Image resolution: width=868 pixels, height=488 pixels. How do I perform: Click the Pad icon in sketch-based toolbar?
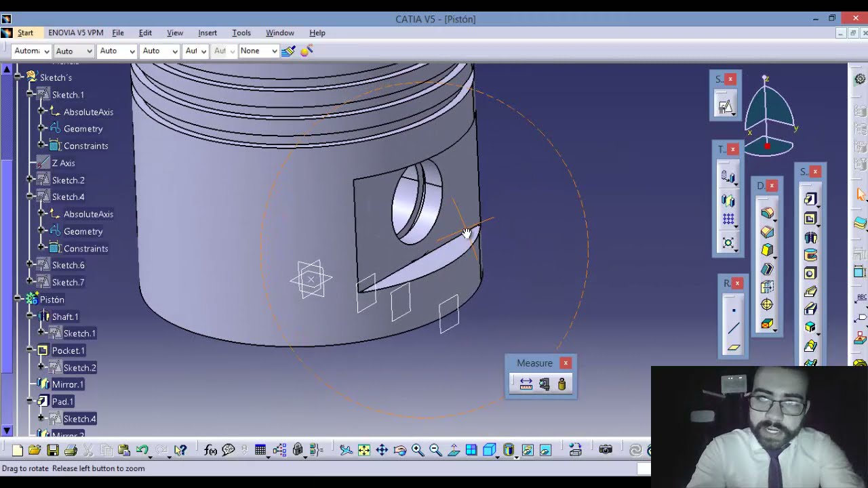point(810,199)
